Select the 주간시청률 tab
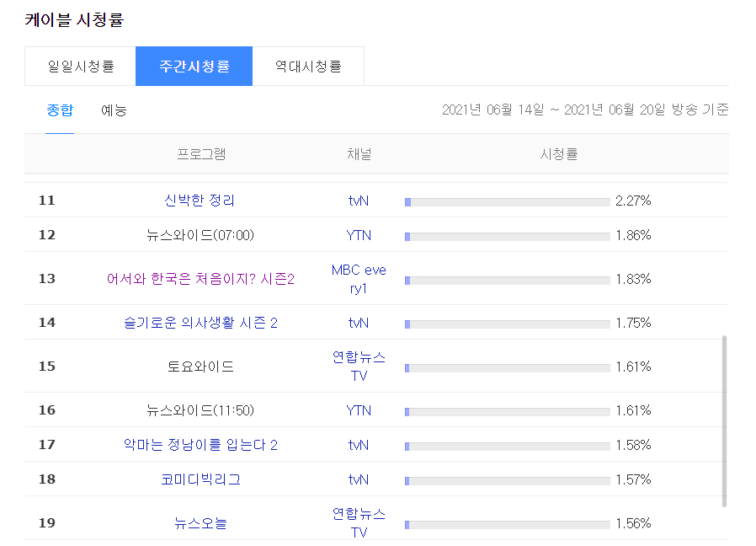Viewport: 756px width, 546px height. click(x=194, y=66)
